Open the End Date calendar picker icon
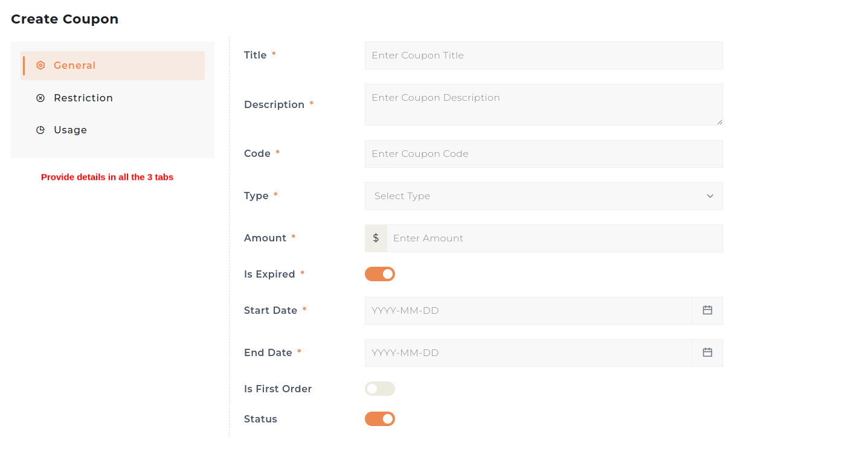The height and width of the screenshot is (449, 868). (707, 352)
